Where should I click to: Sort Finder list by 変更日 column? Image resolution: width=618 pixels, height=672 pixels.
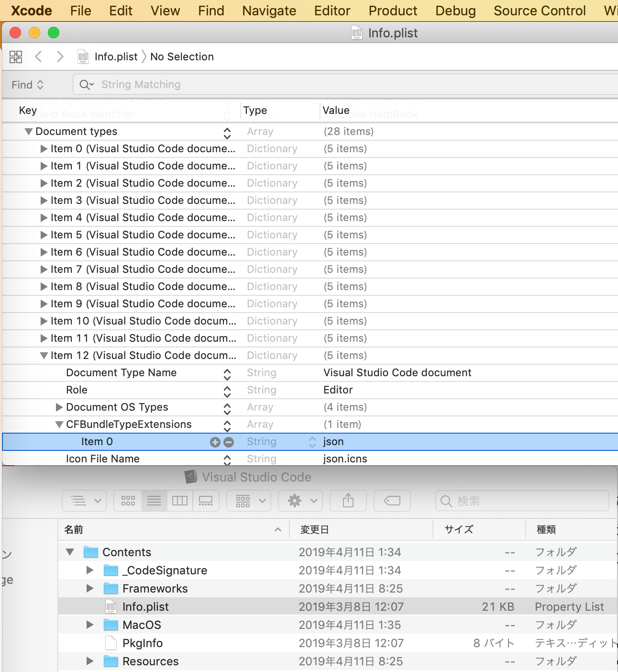pos(361,530)
